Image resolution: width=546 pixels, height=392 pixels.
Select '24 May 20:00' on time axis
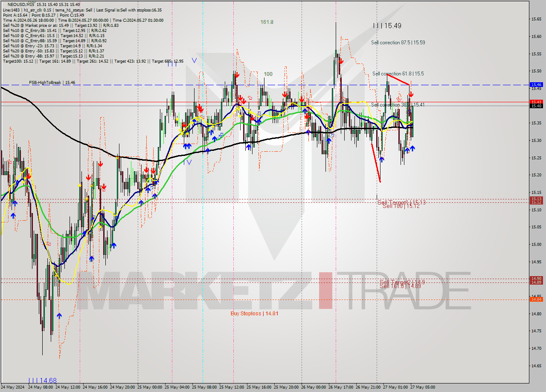[122, 387]
